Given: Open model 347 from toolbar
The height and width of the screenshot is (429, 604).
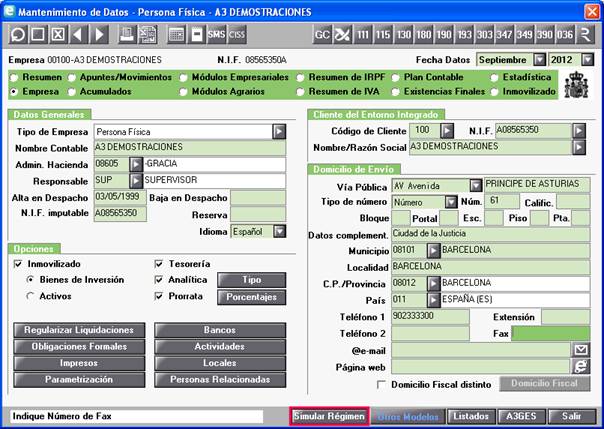Looking at the screenshot, I should 504,35.
